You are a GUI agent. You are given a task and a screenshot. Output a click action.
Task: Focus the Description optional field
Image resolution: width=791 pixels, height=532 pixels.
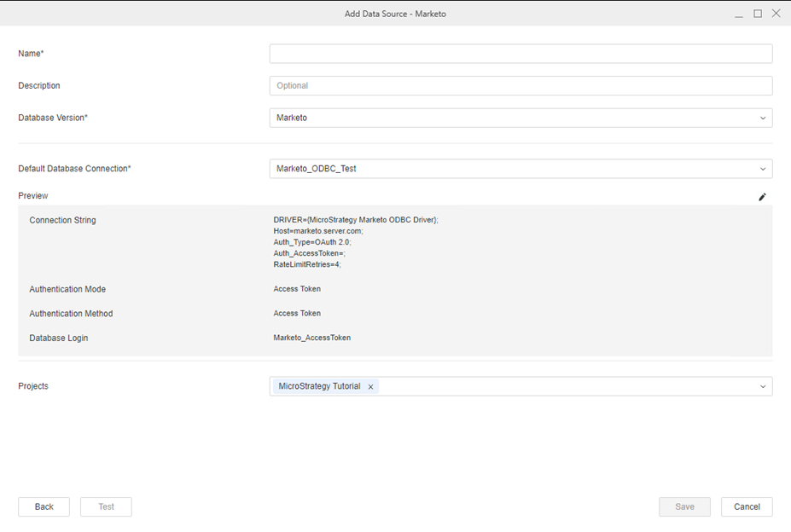point(521,86)
